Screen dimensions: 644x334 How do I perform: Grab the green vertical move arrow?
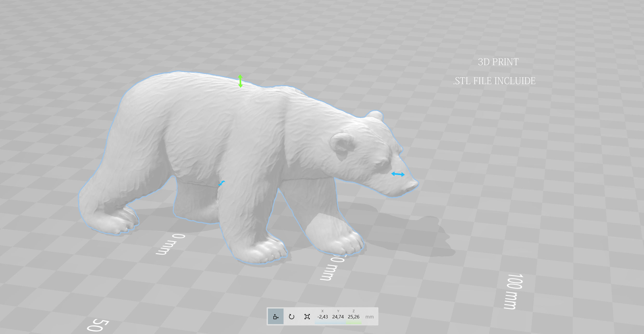(240, 81)
